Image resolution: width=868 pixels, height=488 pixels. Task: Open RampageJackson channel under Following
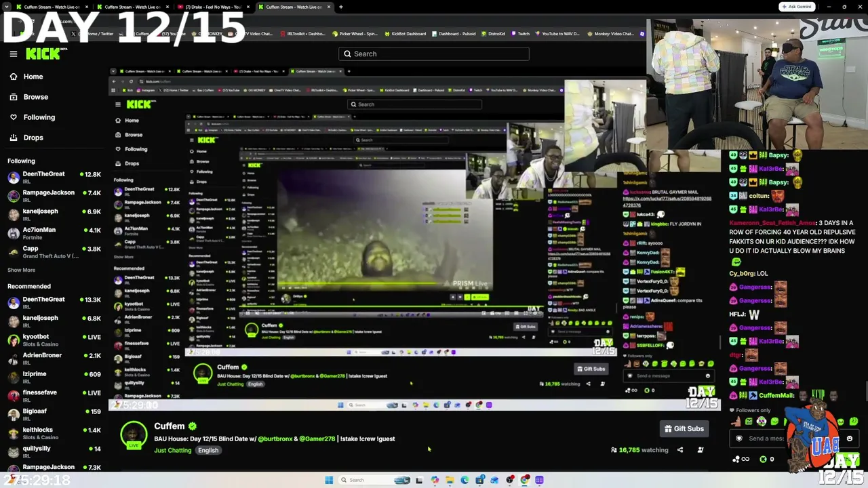pos(54,196)
